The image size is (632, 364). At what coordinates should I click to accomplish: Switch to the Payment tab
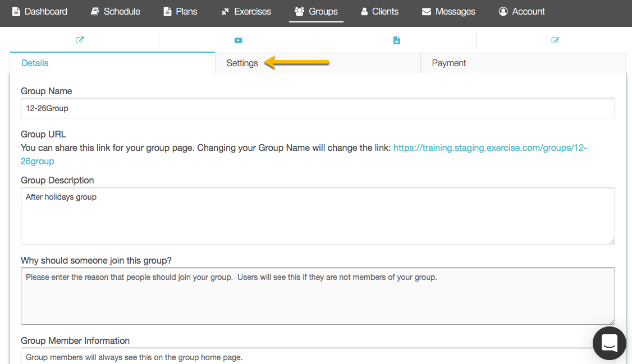coord(523,63)
